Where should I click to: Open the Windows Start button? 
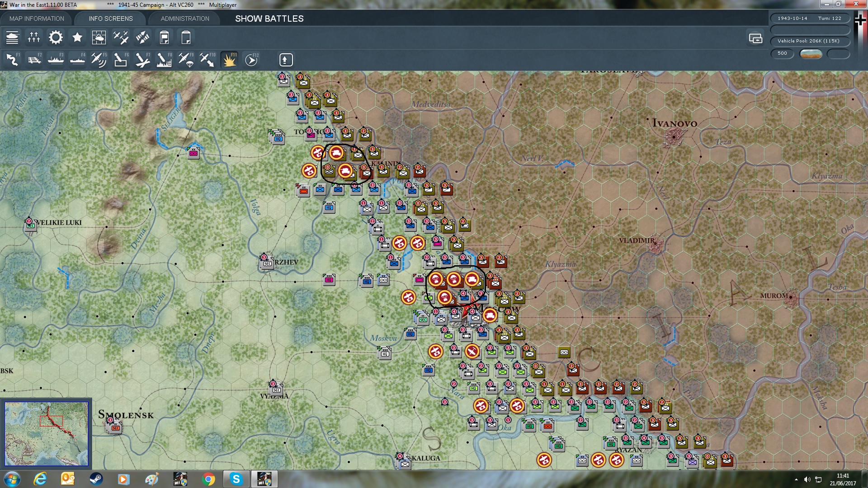[x=12, y=479]
